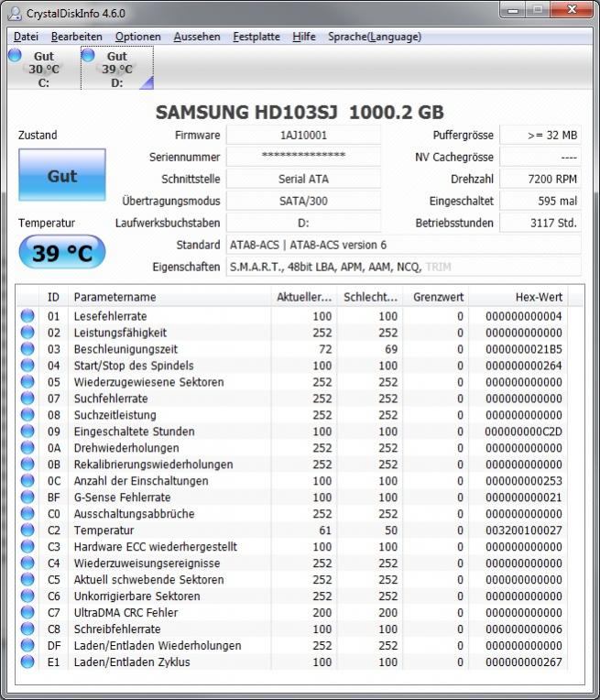The height and width of the screenshot is (700, 600).
Task: Click the large Gut health status button
Action: [x=62, y=175]
